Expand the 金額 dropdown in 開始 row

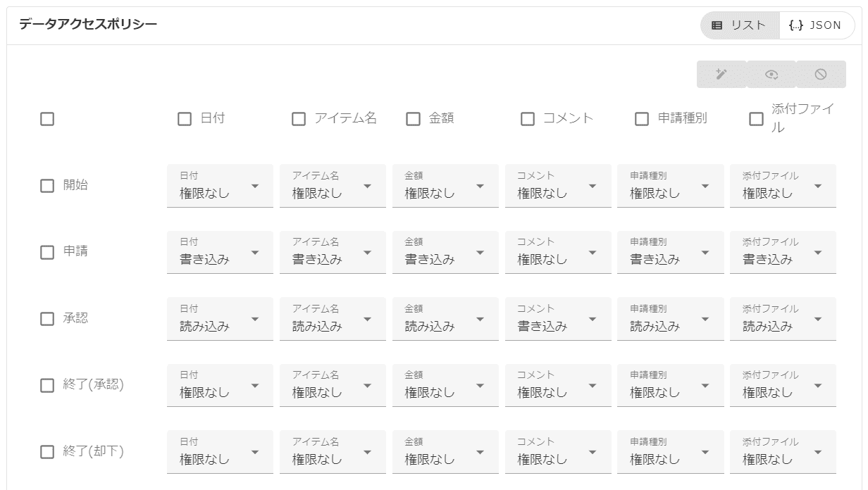(x=445, y=186)
